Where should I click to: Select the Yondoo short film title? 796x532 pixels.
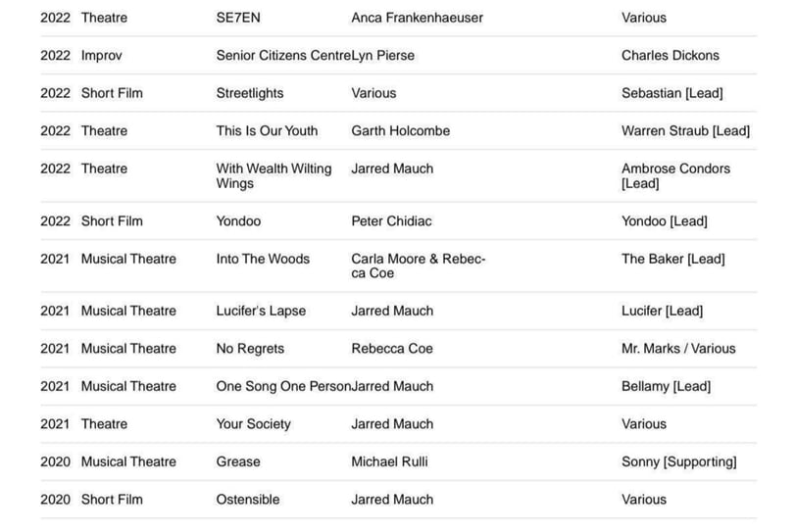click(x=238, y=221)
